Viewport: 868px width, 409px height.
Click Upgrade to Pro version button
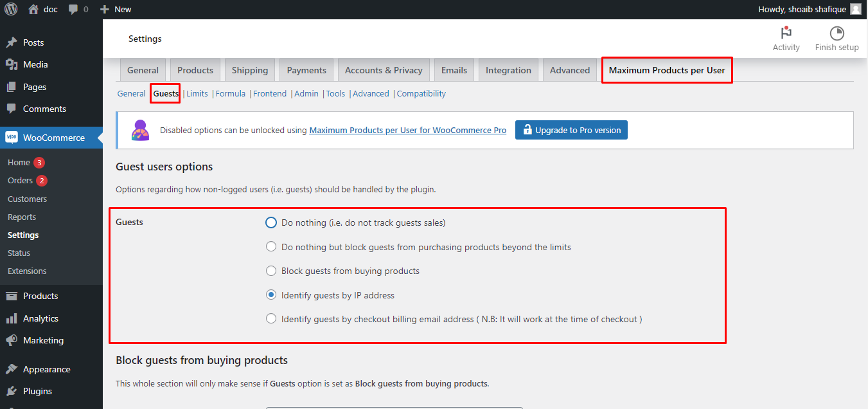click(x=571, y=130)
